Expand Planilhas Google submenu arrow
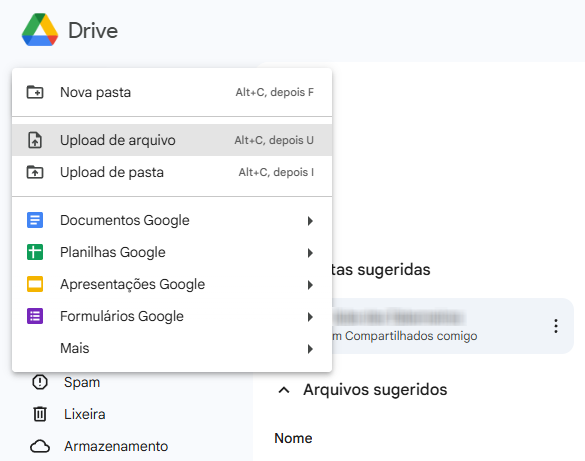 [310, 253]
